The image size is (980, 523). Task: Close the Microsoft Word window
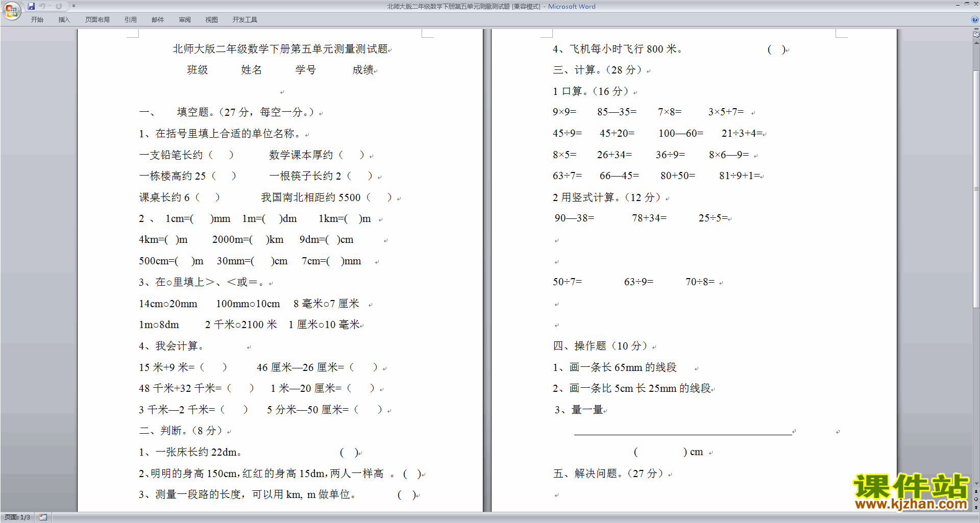coord(975,4)
